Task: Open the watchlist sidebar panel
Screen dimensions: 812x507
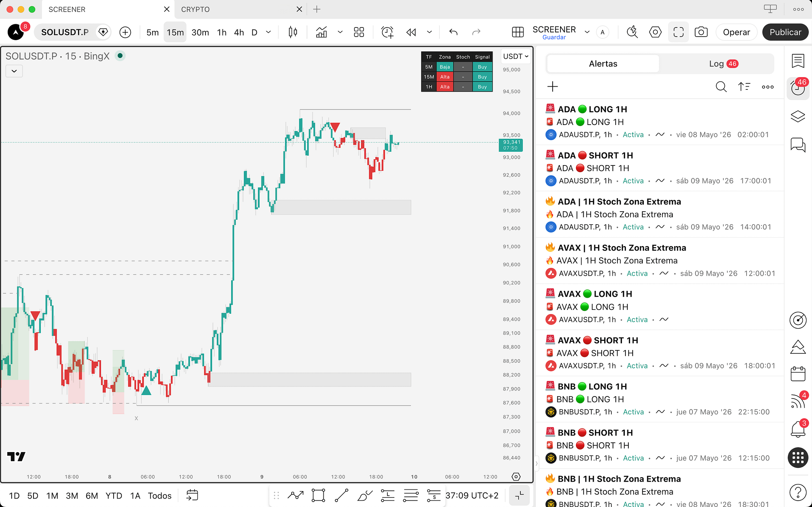Action: pyautogui.click(x=798, y=61)
